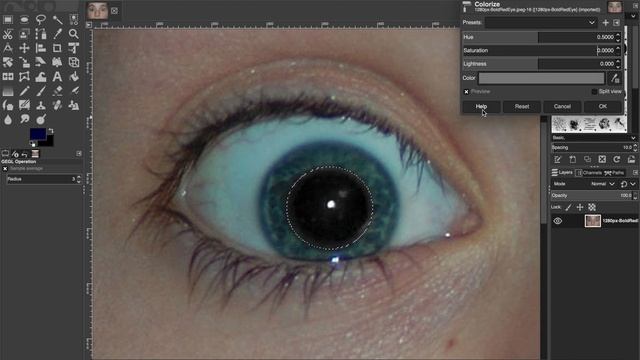This screenshot has width=640, height=360.
Task: Click the Help button in Colorize
Action: [481, 107]
